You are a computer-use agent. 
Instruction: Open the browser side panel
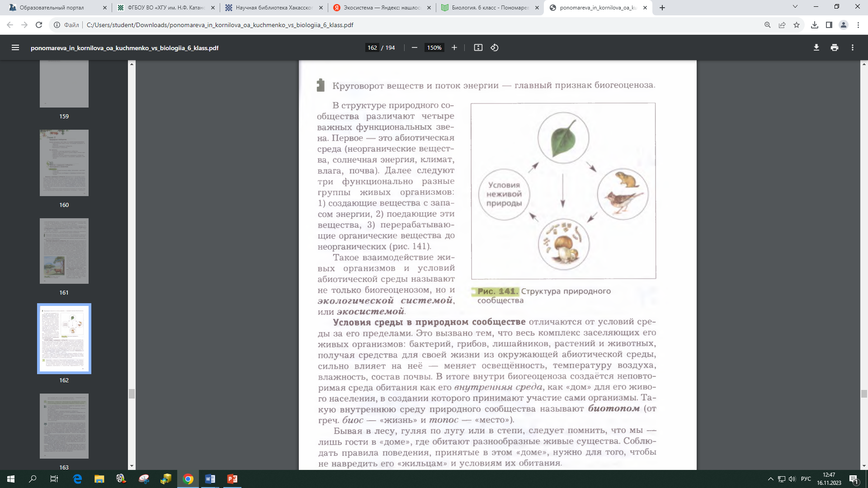coord(829,25)
